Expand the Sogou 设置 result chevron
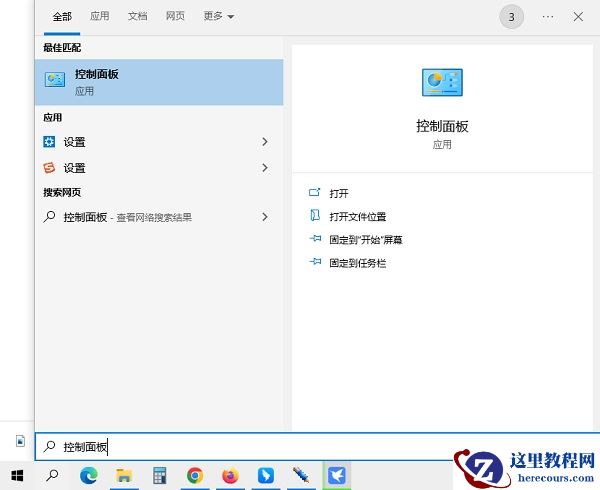The width and height of the screenshot is (600, 490). (x=265, y=168)
